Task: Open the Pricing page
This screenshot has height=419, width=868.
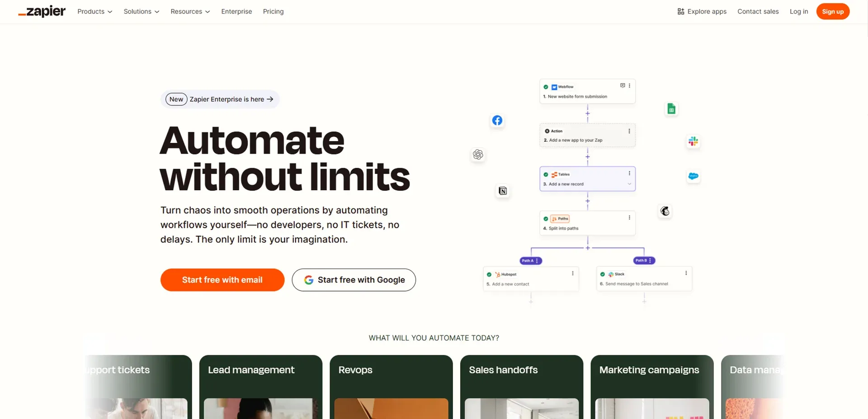Action: tap(274, 11)
